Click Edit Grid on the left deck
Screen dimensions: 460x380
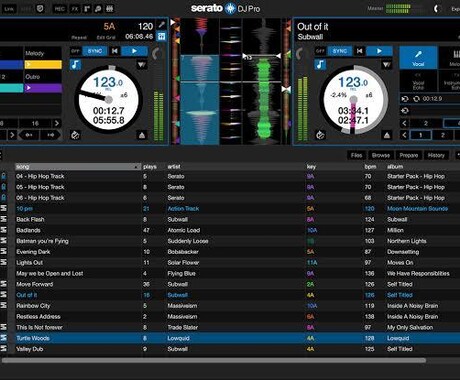click(x=106, y=38)
